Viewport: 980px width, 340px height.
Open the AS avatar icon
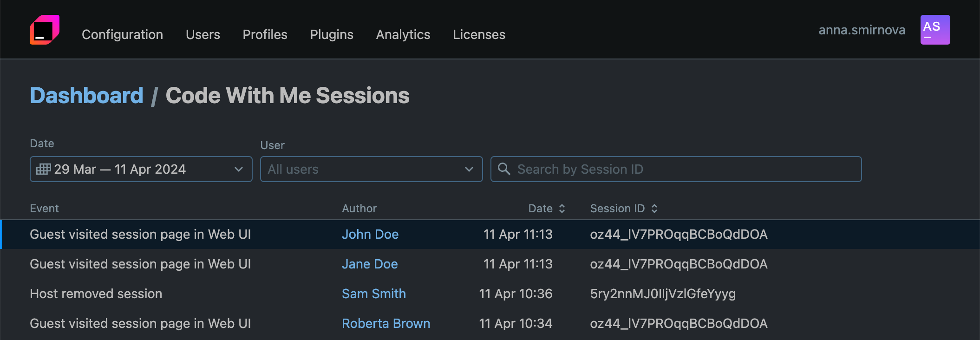[x=935, y=29]
